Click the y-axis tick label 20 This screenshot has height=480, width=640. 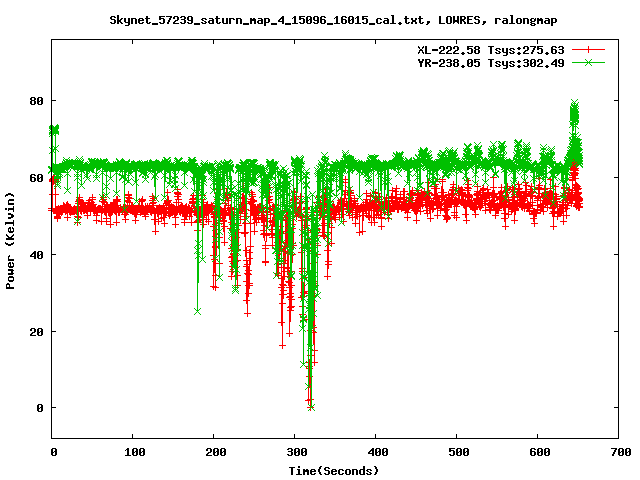pos(36,332)
